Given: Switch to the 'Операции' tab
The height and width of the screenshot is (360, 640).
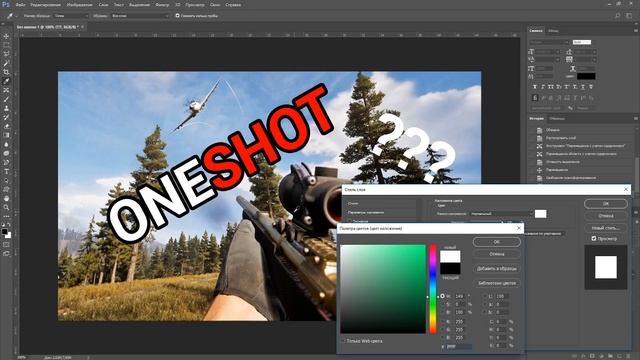Looking at the screenshot, I should (557, 118).
